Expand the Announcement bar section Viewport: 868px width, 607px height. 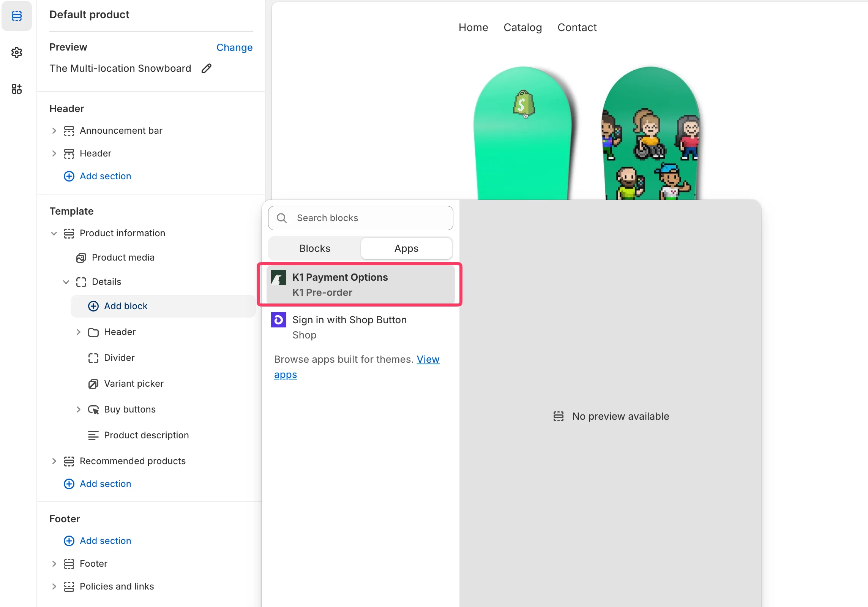click(54, 130)
